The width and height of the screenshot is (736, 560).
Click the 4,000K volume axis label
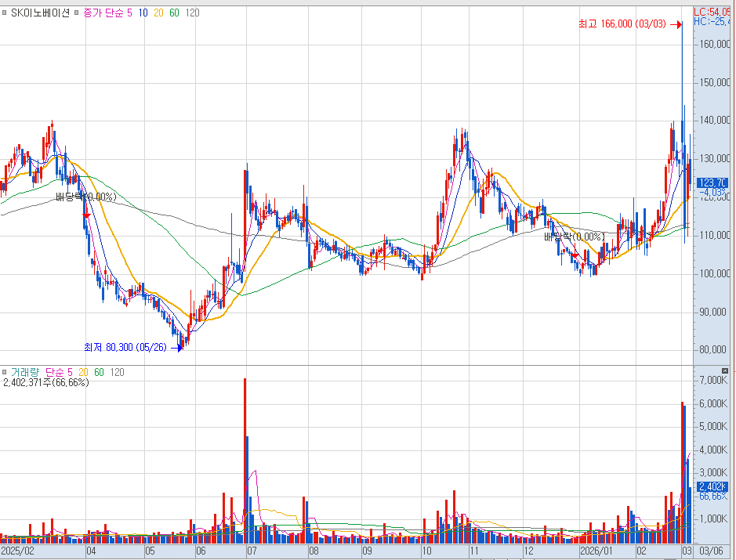click(x=713, y=450)
